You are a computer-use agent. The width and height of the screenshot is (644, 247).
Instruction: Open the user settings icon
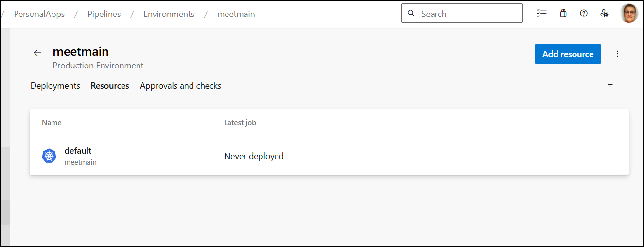(x=604, y=14)
